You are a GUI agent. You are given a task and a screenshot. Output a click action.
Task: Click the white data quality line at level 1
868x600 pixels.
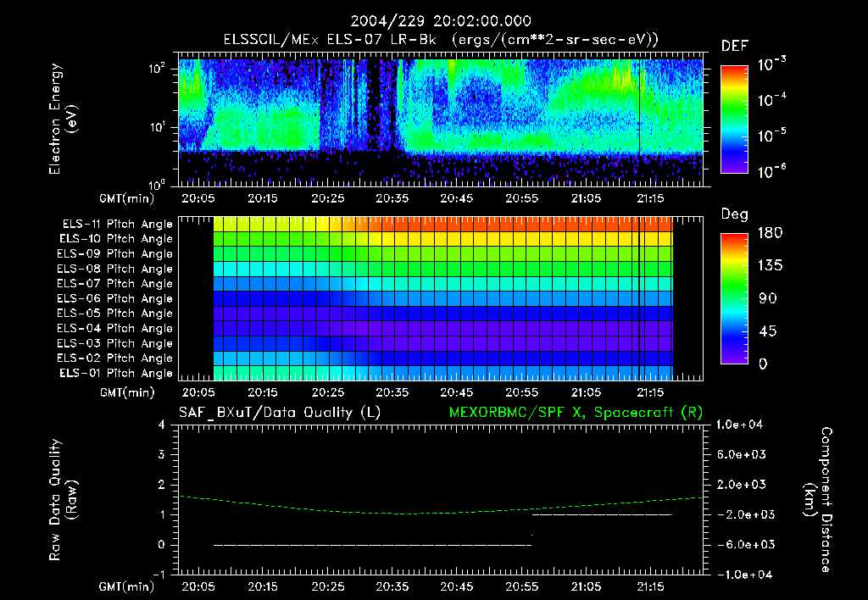[603, 514]
